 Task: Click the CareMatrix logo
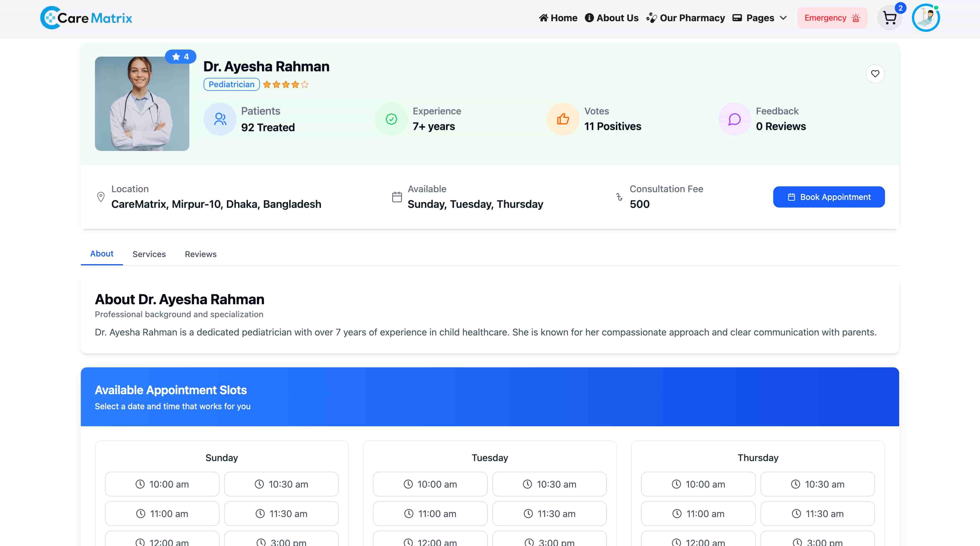pos(86,18)
